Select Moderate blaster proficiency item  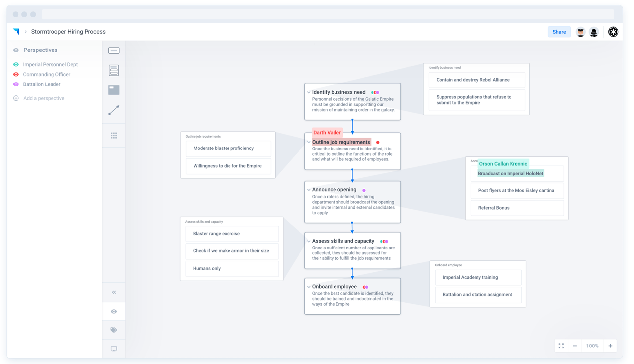coord(228,148)
